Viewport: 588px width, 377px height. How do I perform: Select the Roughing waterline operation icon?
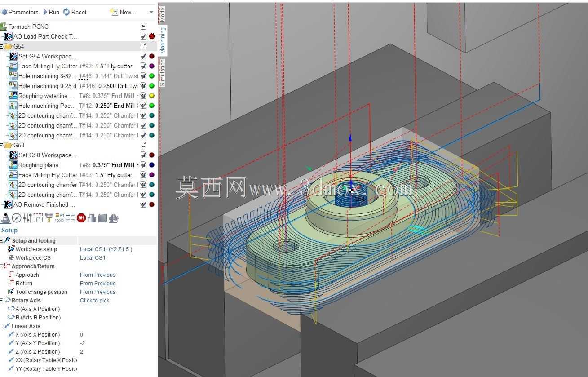point(13,96)
